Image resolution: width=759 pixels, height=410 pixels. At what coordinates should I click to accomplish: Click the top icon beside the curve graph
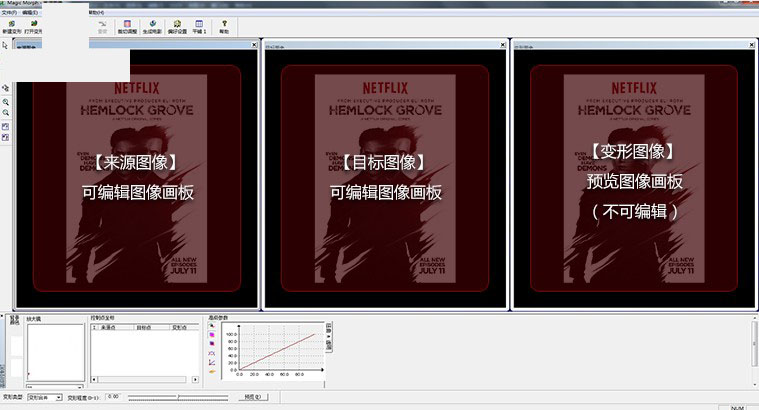[212, 326]
